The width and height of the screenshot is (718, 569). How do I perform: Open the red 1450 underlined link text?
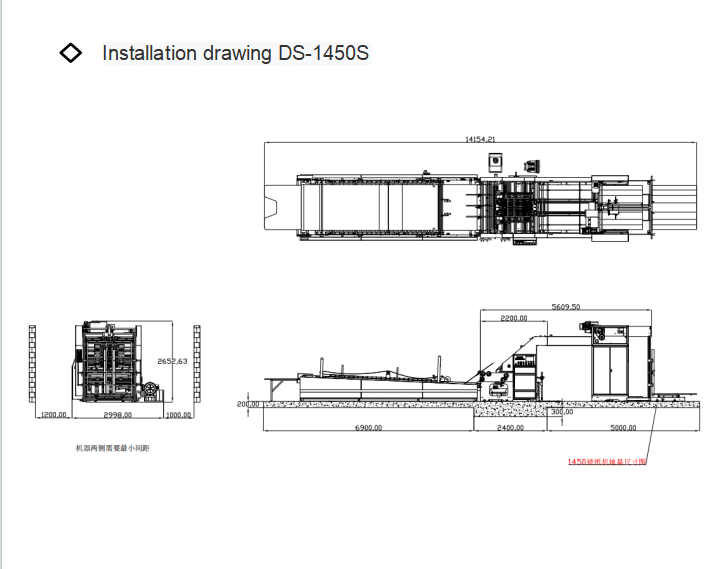click(x=607, y=462)
